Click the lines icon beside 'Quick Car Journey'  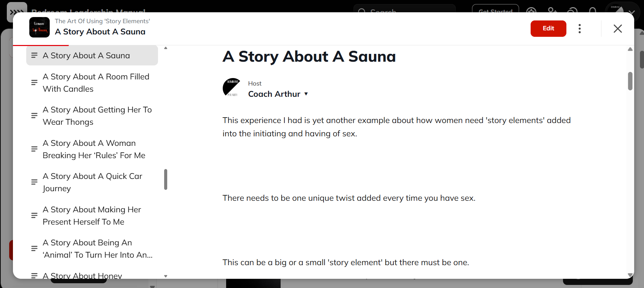point(34,182)
